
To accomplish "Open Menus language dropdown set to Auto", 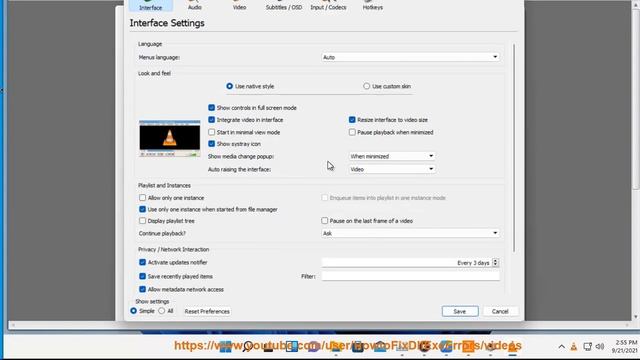I will (x=410, y=57).
